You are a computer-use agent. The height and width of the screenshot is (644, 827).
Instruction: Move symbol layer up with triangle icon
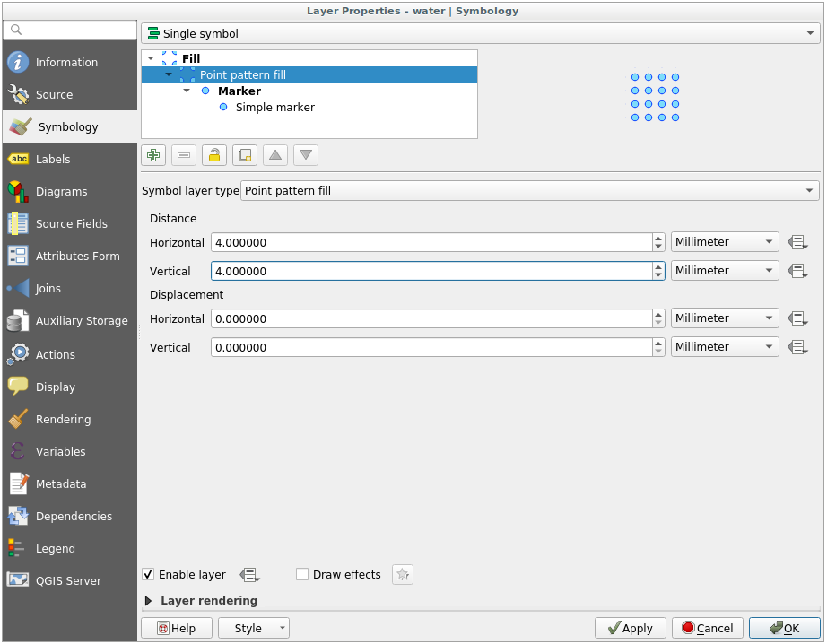tap(275, 155)
